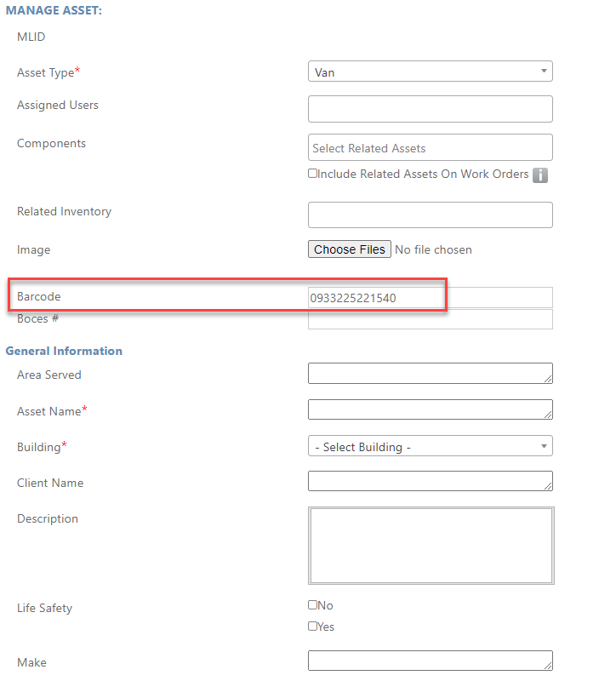Image resolution: width=616 pixels, height=681 pixels.
Task: Click the info icon beside Include Related Assets
Action: tap(539, 175)
